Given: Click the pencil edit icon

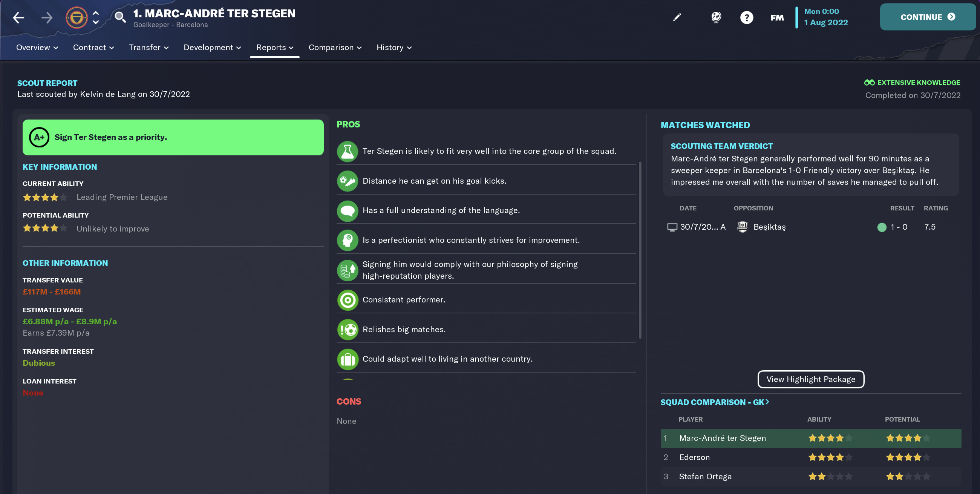Looking at the screenshot, I should tap(677, 17).
